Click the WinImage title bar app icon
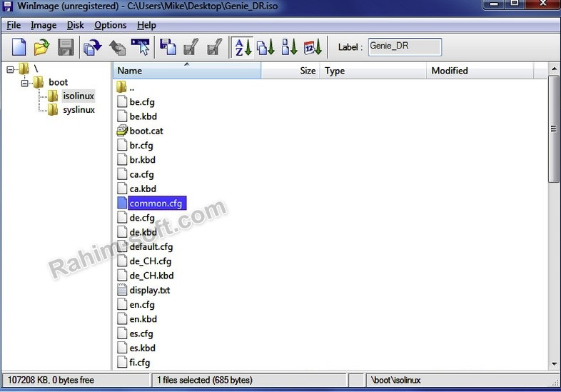The width and height of the screenshot is (561, 392). tap(8, 6)
